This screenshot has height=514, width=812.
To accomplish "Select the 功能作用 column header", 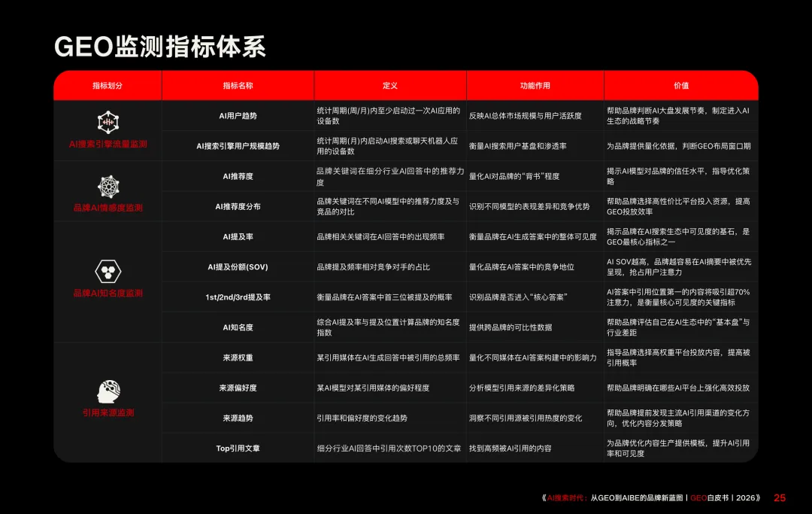I will click(x=535, y=86).
